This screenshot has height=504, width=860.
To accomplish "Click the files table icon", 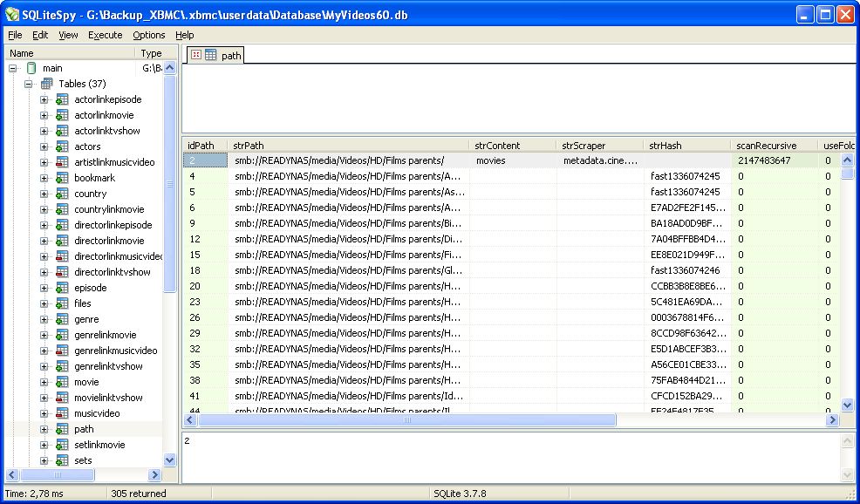I will [63, 303].
